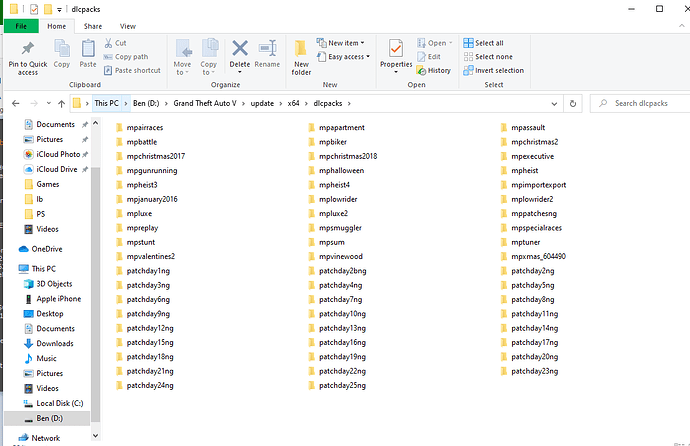Click x64 in the address breadcrumb

pos(293,103)
